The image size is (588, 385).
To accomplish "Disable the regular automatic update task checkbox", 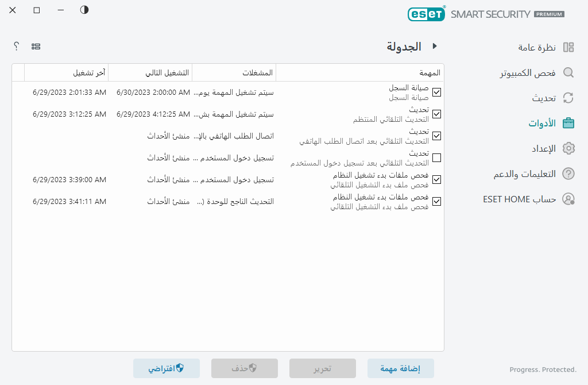I will (x=437, y=114).
